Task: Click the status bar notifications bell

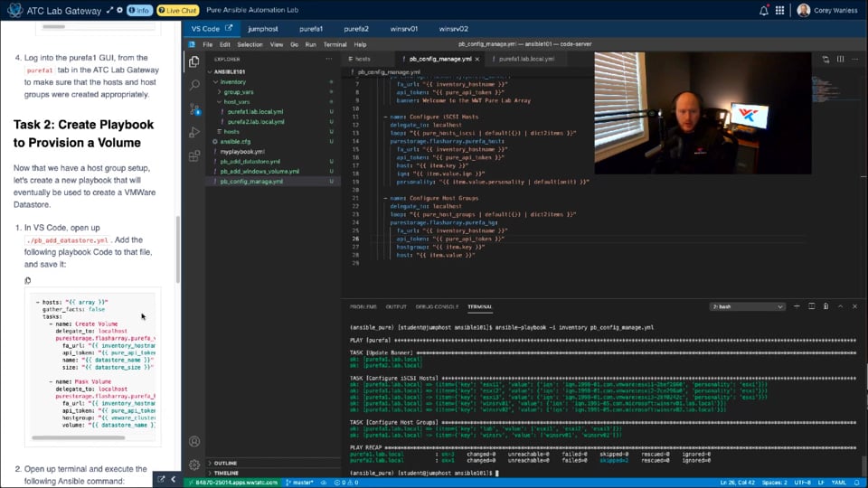Action: 857,483
